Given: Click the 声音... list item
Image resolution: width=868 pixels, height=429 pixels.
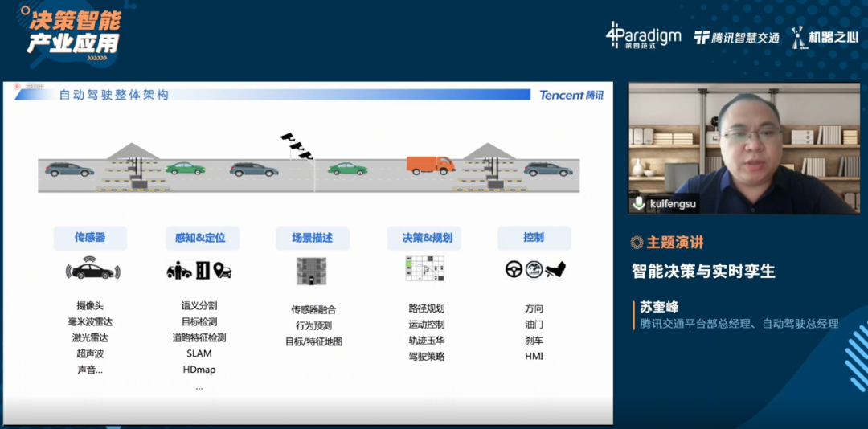Looking at the screenshot, I should pos(90,370).
